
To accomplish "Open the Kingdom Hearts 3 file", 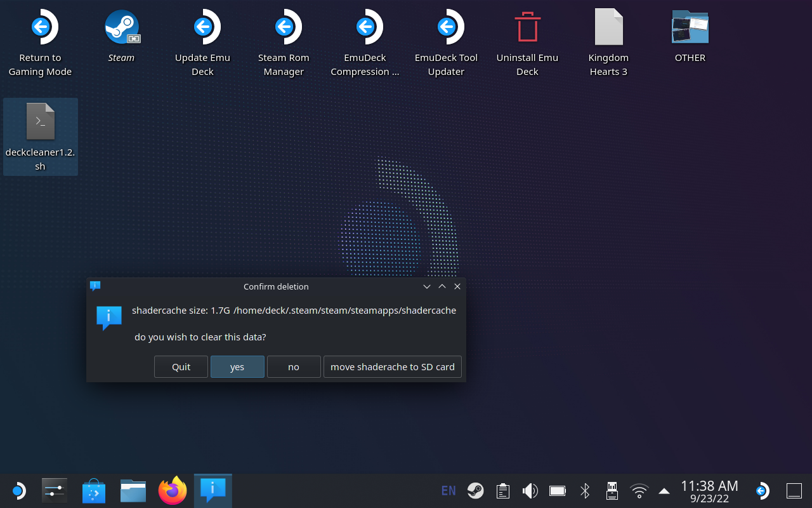I will tap(608, 28).
